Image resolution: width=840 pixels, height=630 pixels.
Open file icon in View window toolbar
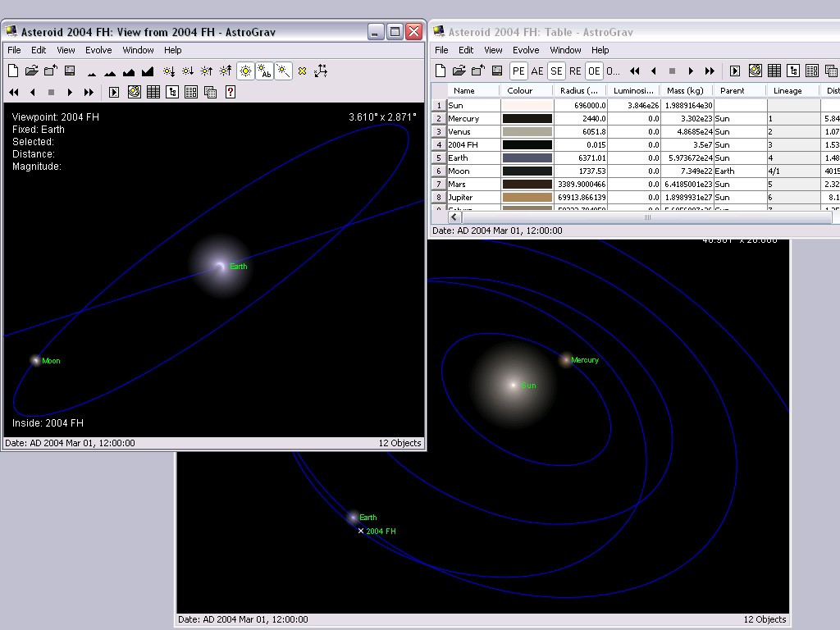point(32,71)
